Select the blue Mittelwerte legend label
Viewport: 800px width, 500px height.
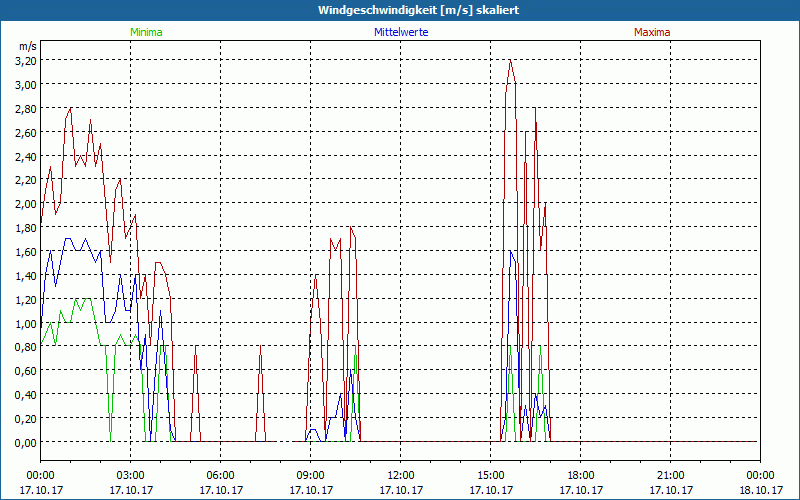click(x=400, y=32)
